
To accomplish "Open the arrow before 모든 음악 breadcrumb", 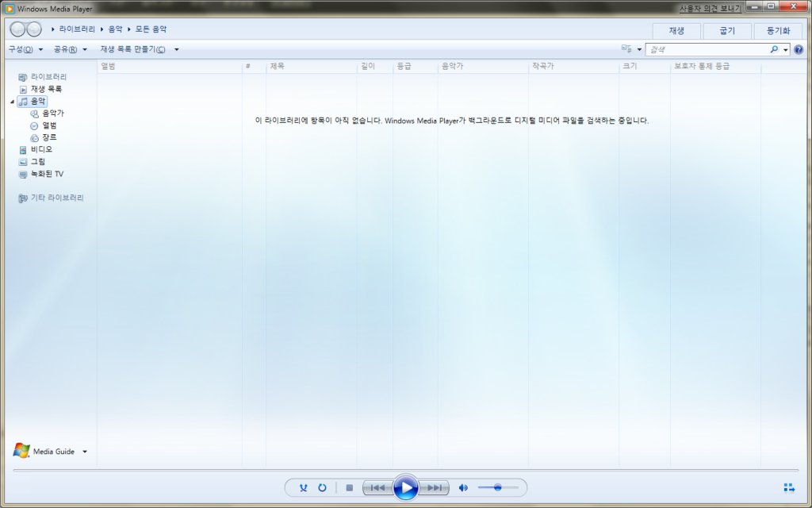I will click(x=129, y=29).
